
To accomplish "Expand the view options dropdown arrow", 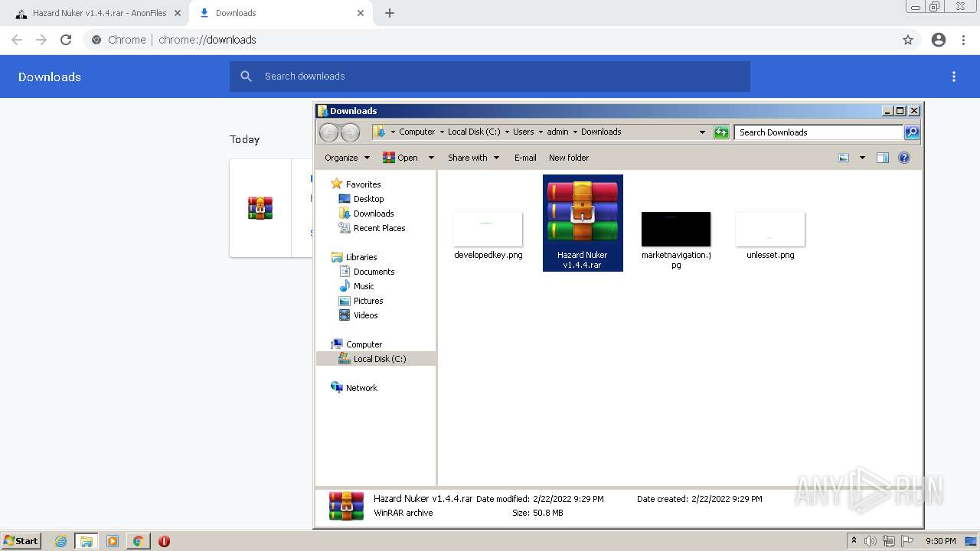I will (x=862, y=158).
